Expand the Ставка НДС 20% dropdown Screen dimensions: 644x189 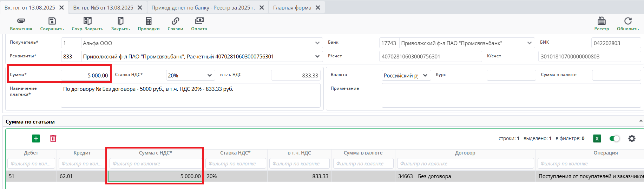click(x=209, y=75)
